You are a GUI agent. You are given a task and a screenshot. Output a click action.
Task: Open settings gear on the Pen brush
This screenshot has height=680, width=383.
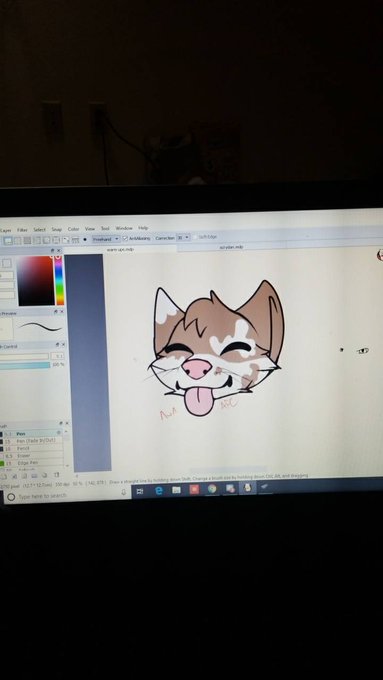tap(59, 433)
